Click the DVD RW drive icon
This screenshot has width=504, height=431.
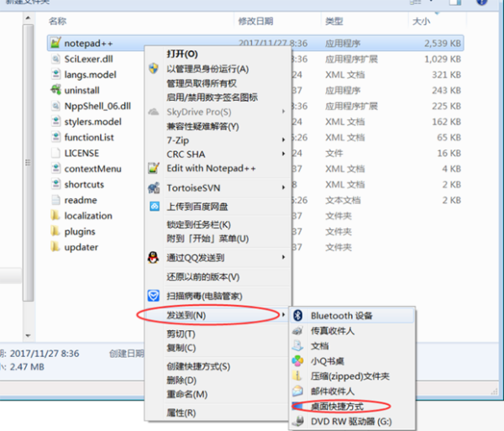tap(298, 421)
